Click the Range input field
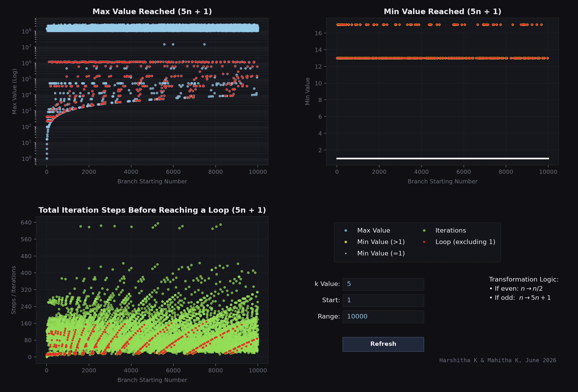The height and width of the screenshot is (392, 578). (383, 317)
